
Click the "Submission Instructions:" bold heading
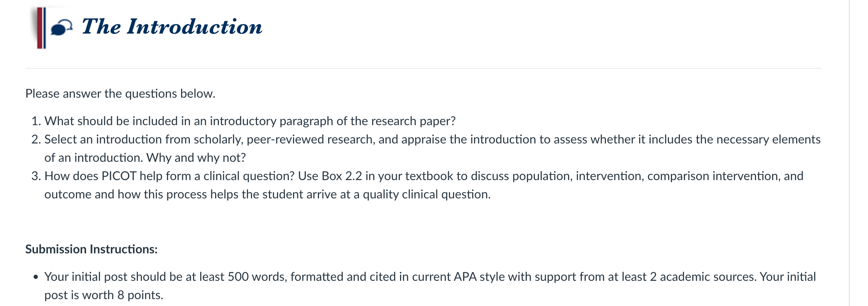point(91,249)
